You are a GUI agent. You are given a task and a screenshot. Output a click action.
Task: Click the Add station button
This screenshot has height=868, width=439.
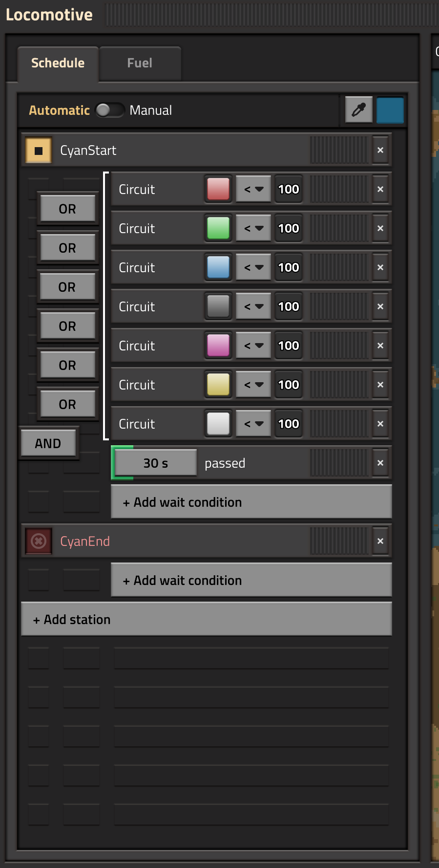click(207, 619)
